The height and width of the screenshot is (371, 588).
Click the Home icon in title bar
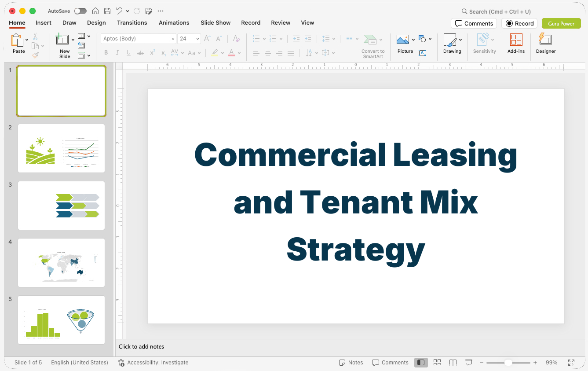tap(95, 11)
